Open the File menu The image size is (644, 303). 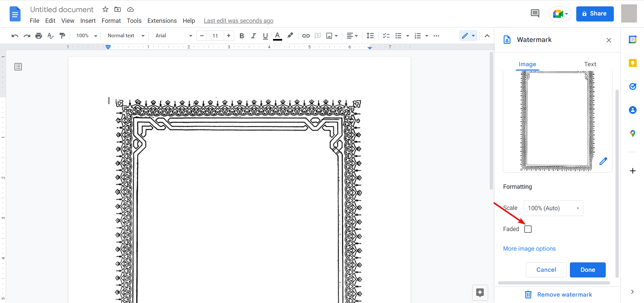(35, 21)
